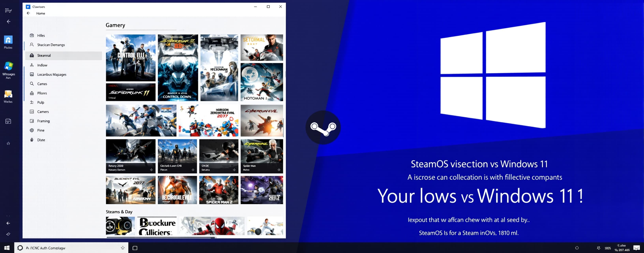The height and width of the screenshot is (253, 644).
Task: Open the Blachent Evil 2077 tile
Action: [x=131, y=190]
